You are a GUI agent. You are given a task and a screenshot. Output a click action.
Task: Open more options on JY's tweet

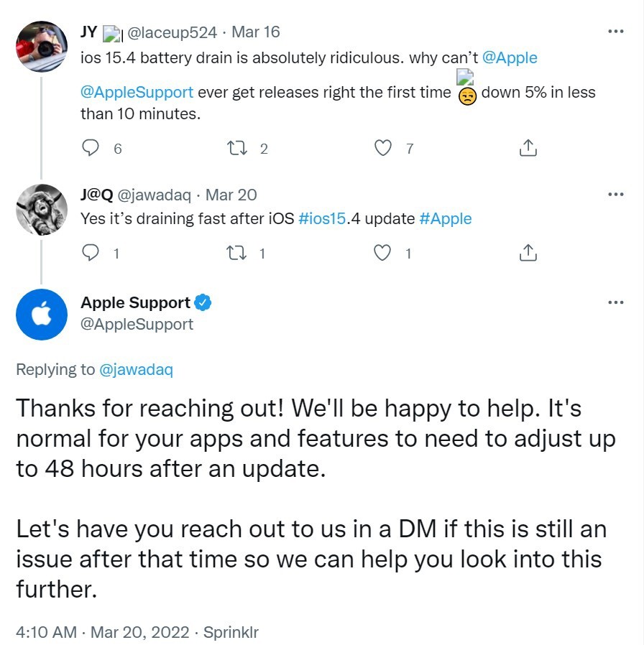615,32
